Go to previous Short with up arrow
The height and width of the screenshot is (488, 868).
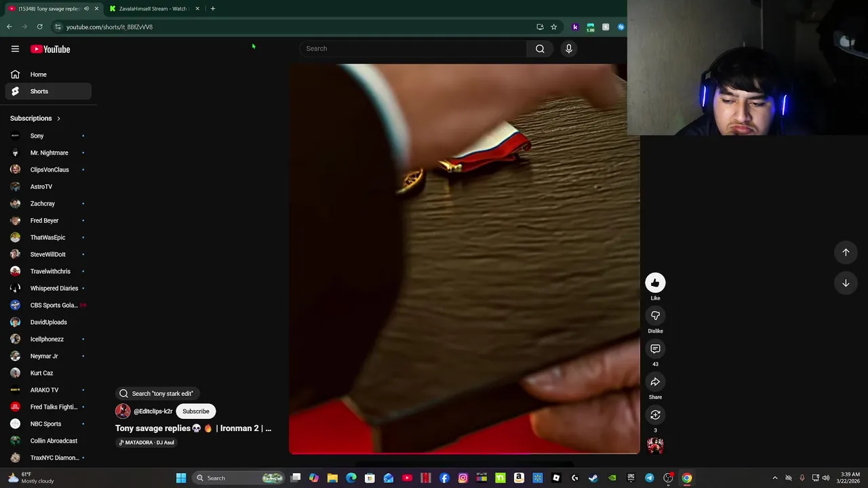pyautogui.click(x=846, y=252)
